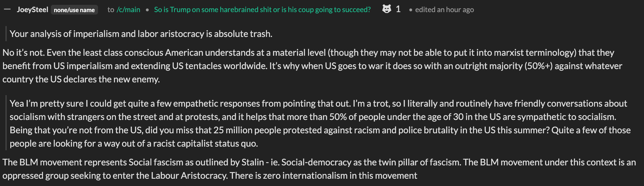Click the paragraph starting 'The BLM movement represents'
The height and width of the screenshot is (186, 644).
(x=319, y=169)
